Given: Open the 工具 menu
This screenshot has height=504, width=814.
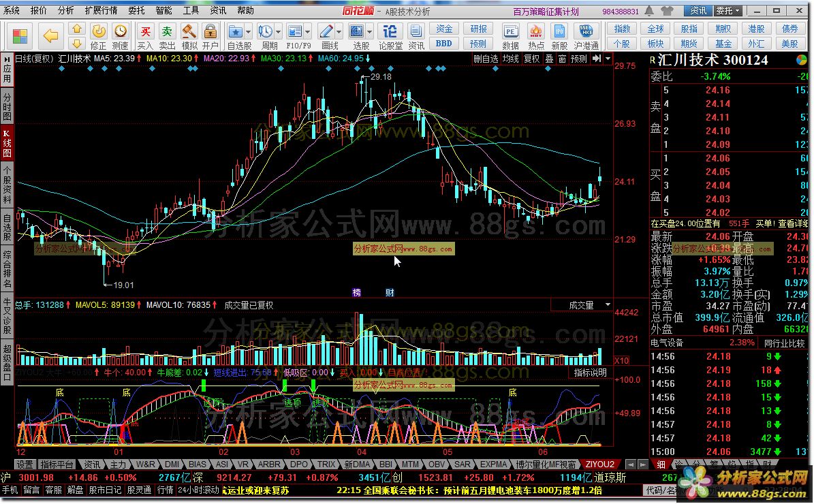Looking at the screenshot, I should click(191, 10).
